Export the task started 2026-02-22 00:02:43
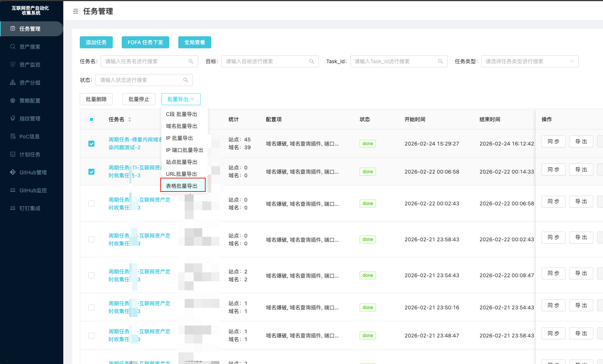The height and width of the screenshot is (364, 603). point(581,201)
